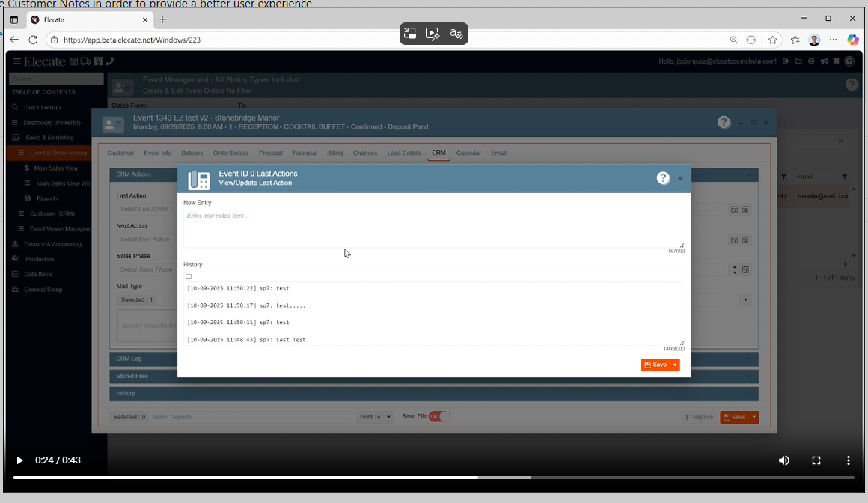Open dropdown arrow next to dialog Save button
This screenshot has width=868, height=503.
coord(675,365)
